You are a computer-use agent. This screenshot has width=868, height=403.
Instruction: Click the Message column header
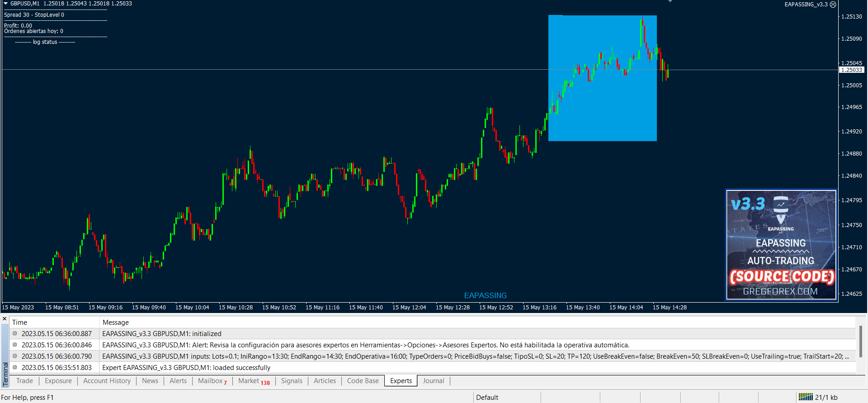coord(116,322)
